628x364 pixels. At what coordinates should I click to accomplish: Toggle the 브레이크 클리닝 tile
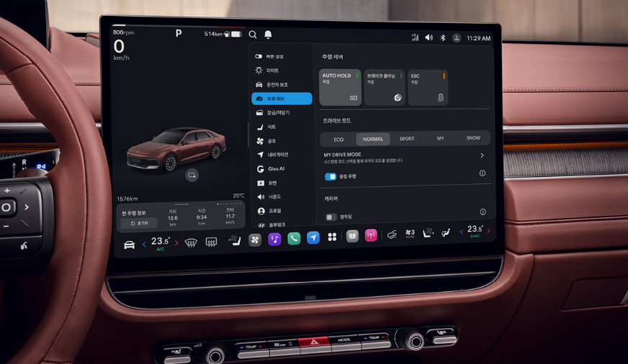(x=385, y=87)
